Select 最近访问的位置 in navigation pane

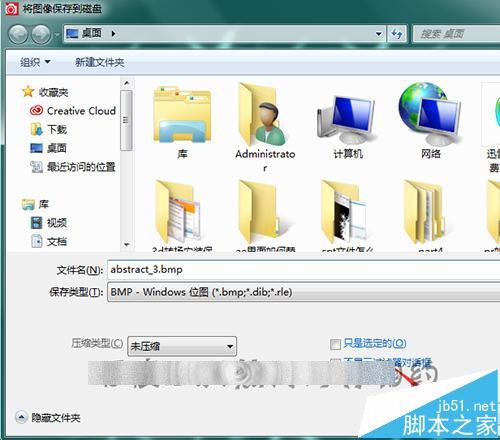point(81,167)
